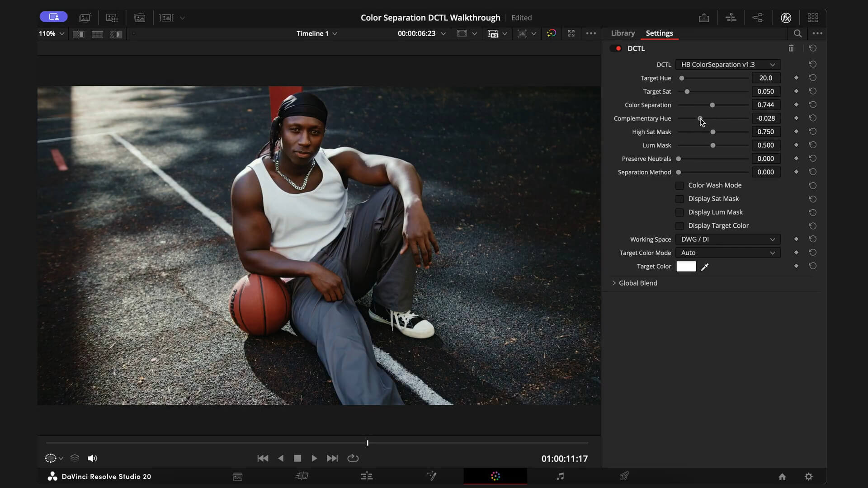Viewport: 868px width, 488px height.
Task: Add a keyframe for Complementary Hue
Action: tap(797, 118)
